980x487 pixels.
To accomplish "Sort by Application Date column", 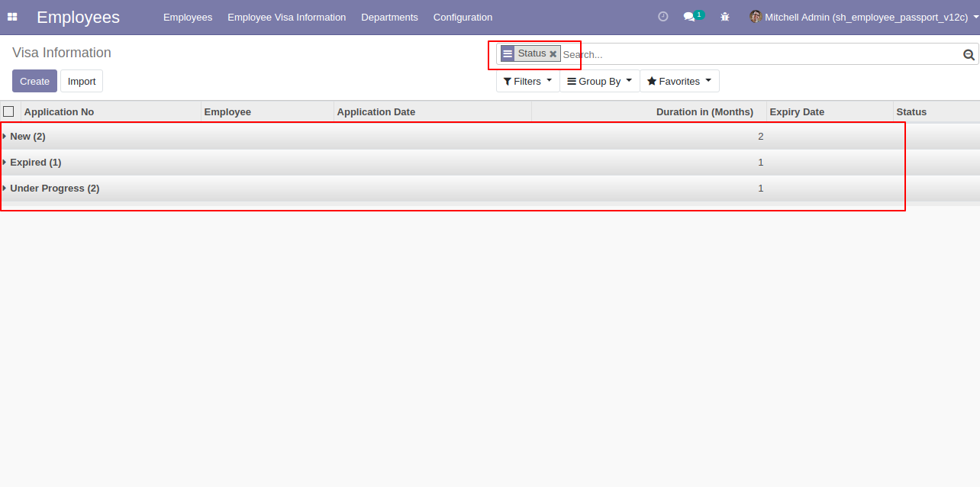I will point(433,111).
